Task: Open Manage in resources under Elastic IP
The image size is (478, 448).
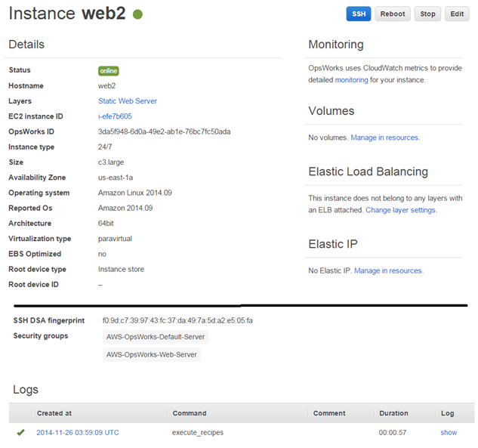Action: pyautogui.click(x=389, y=270)
